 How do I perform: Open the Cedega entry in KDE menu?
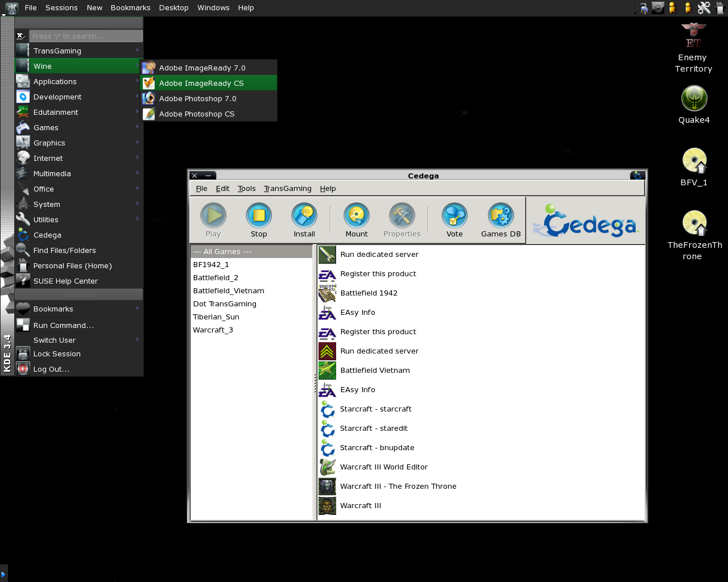[78, 235]
